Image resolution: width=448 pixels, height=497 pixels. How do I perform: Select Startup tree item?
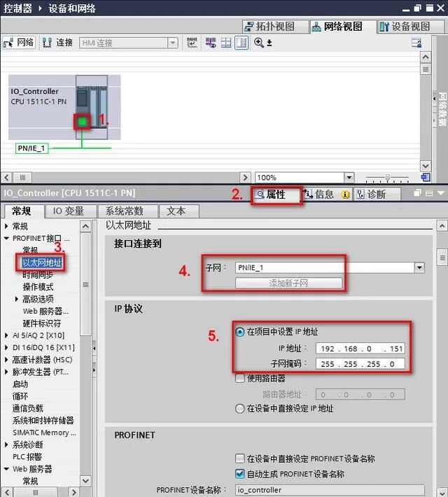[20, 384]
